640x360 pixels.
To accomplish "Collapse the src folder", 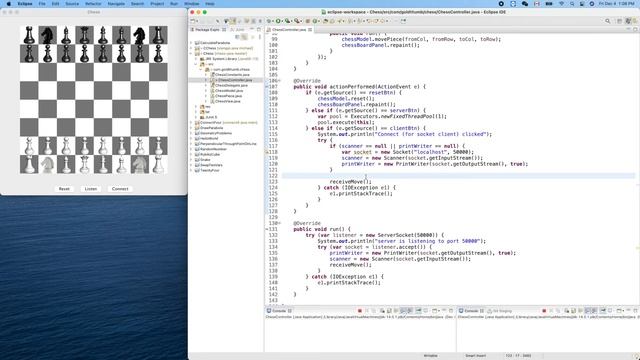I will pyautogui.click(x=196, y=64).
